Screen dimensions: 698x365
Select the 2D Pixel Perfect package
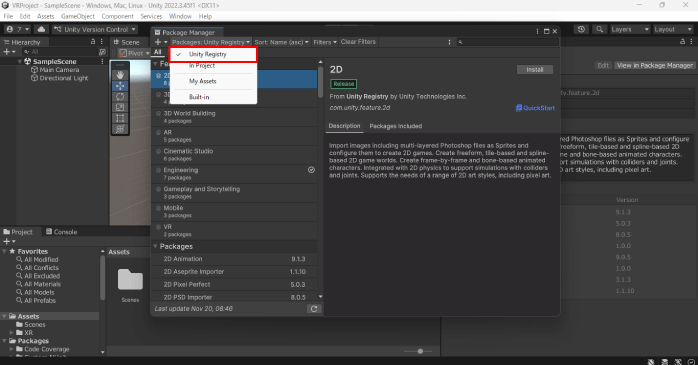[x=235, y=284]
